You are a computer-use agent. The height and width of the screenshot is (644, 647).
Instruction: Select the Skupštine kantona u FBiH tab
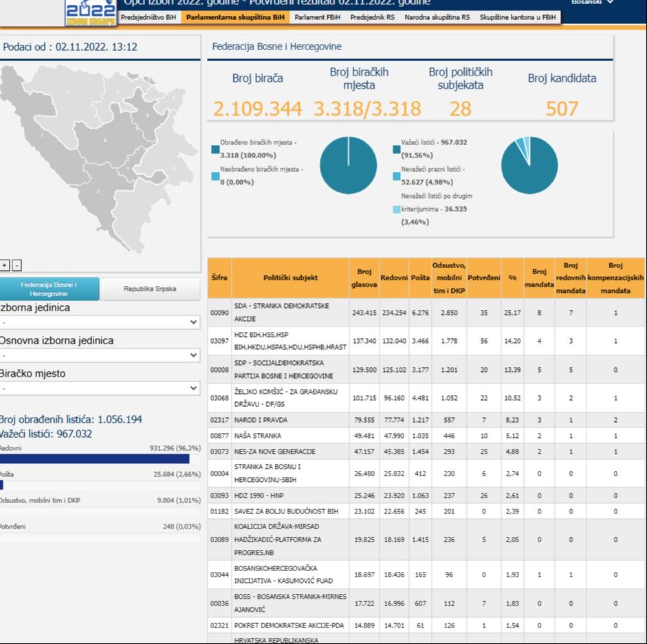pos(518,16)
